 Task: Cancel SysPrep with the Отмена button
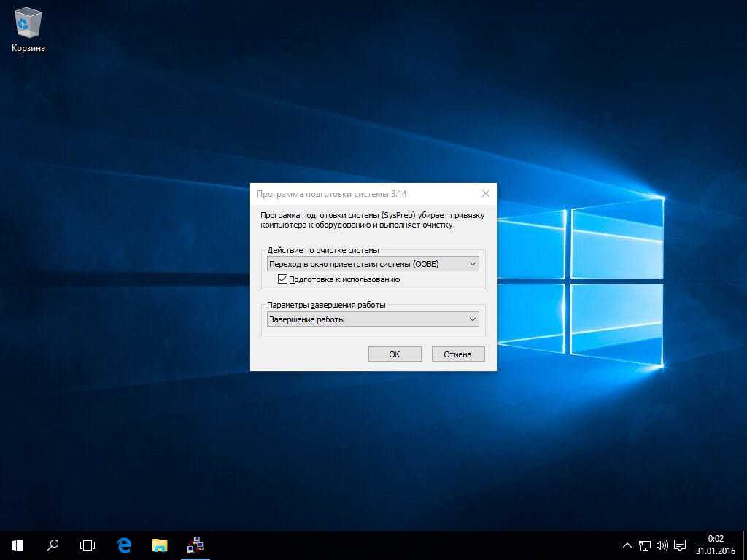(x=458, y=354)
